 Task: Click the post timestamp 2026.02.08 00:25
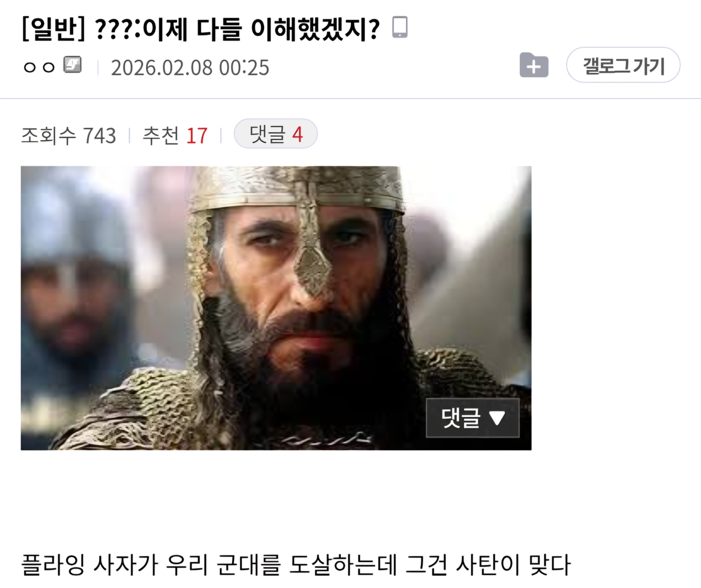[x=190, y=67]
